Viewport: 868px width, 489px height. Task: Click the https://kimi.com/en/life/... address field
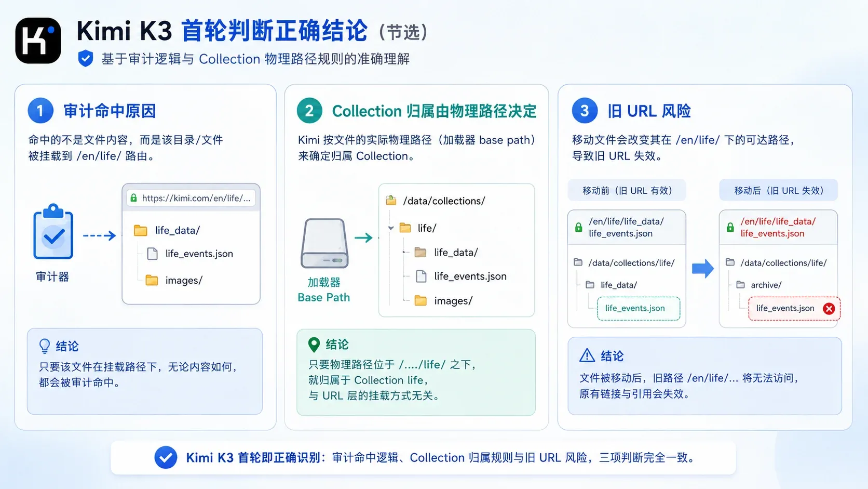[x=191, y=198]
